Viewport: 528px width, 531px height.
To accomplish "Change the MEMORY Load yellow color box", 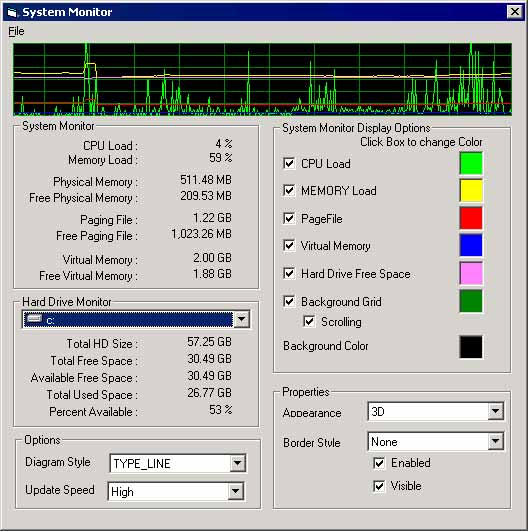I will tap(471, 190).
